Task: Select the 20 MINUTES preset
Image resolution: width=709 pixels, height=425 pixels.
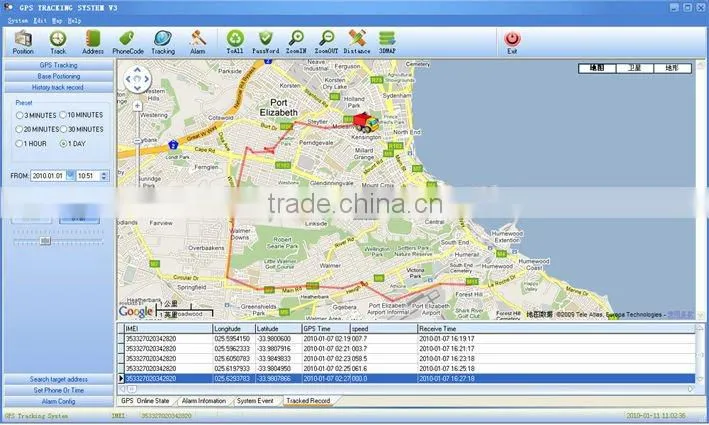Action: tap(37, 129)
